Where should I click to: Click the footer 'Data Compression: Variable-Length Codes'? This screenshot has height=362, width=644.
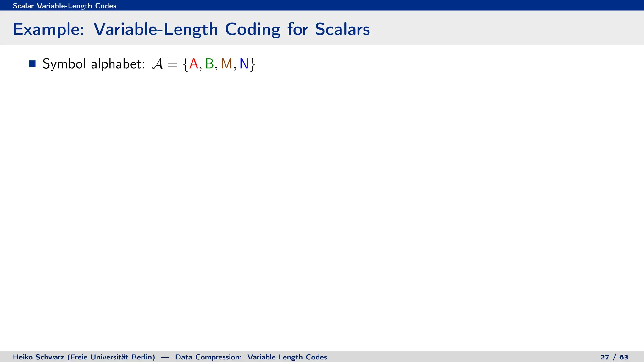(x=251, y=357)
